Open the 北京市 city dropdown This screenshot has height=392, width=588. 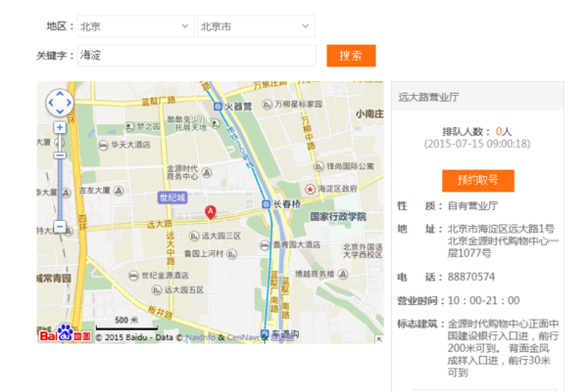click(x=256, y=26)
